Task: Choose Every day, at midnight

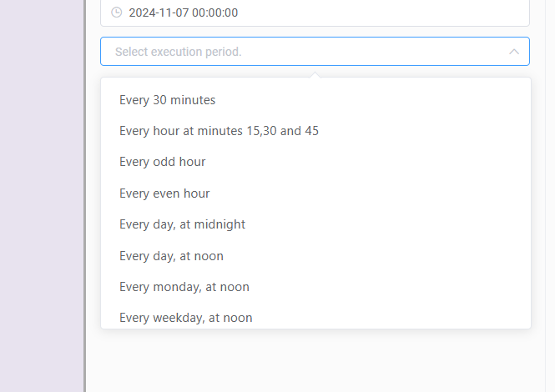Action: pyautogui.click(x=182, y=224)
